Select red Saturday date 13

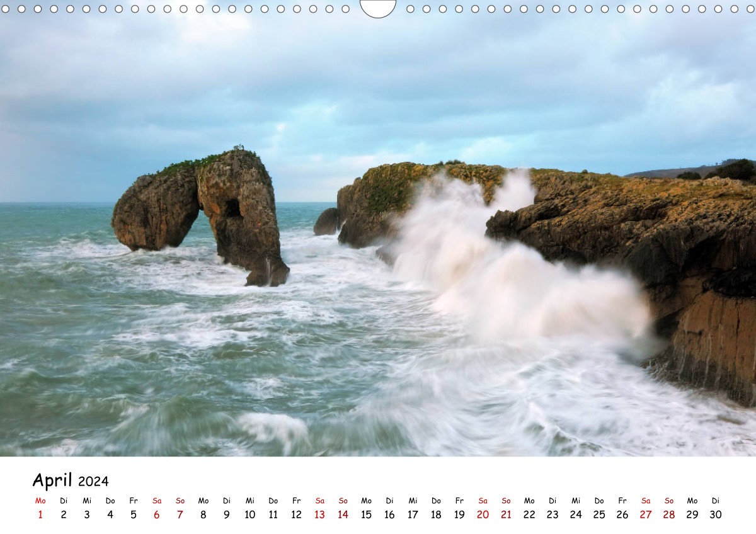(320, 514)
